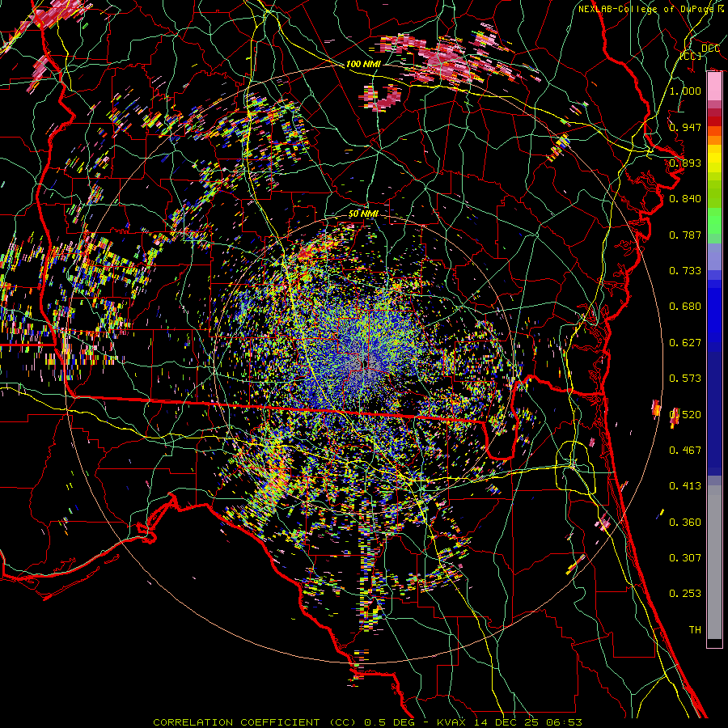The width and height of the screenshot is (728, 728).
Task: Click the 0.787 legend value
Action: pos(685,235)
